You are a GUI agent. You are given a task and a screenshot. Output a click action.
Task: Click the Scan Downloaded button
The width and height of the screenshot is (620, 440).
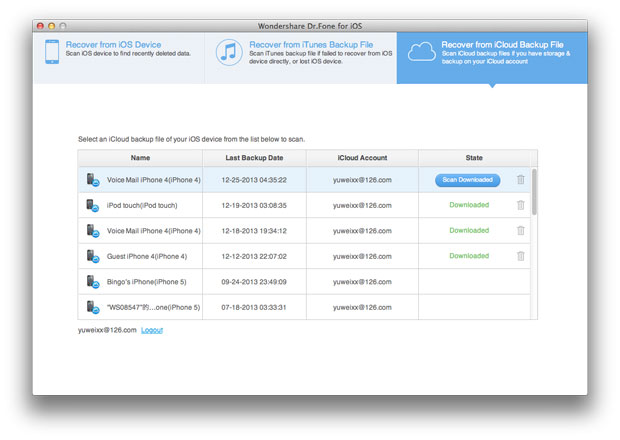pos(467,180)
